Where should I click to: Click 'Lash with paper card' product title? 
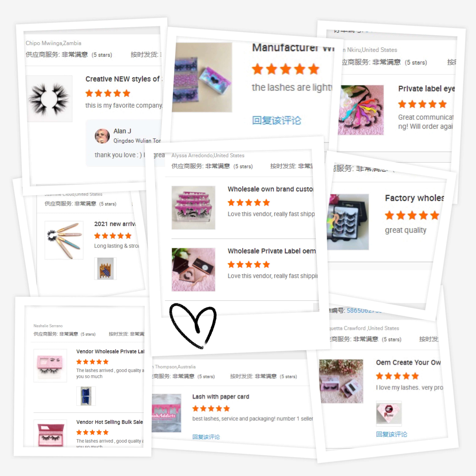click(221, 397)
